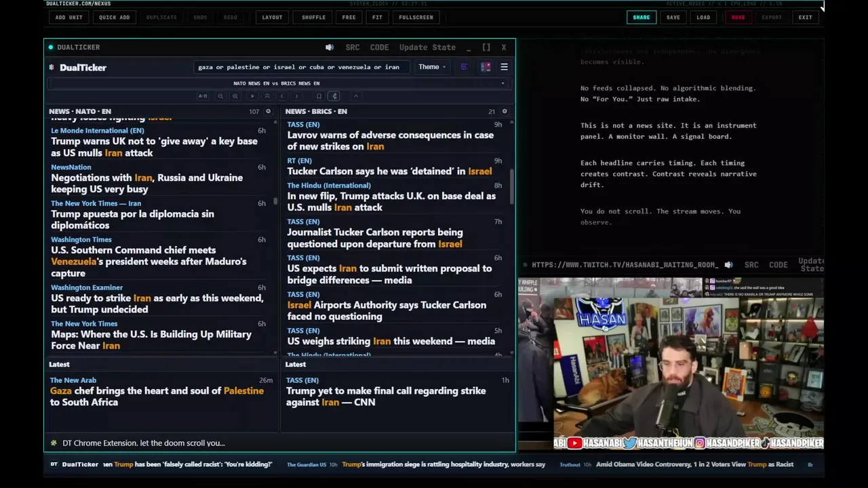Click SHUFFLE in the top toolbar
868x488 pixels.
(313, 17)
